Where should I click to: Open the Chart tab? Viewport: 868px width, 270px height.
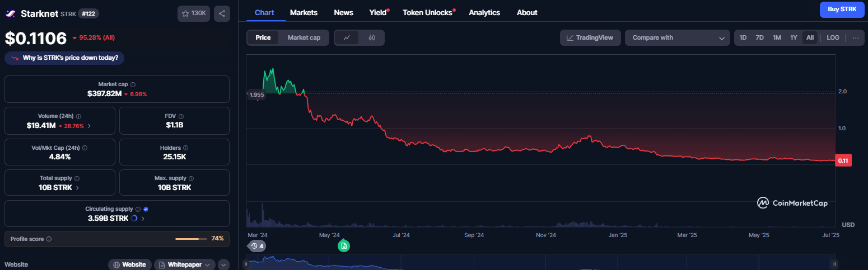point(264,12)
